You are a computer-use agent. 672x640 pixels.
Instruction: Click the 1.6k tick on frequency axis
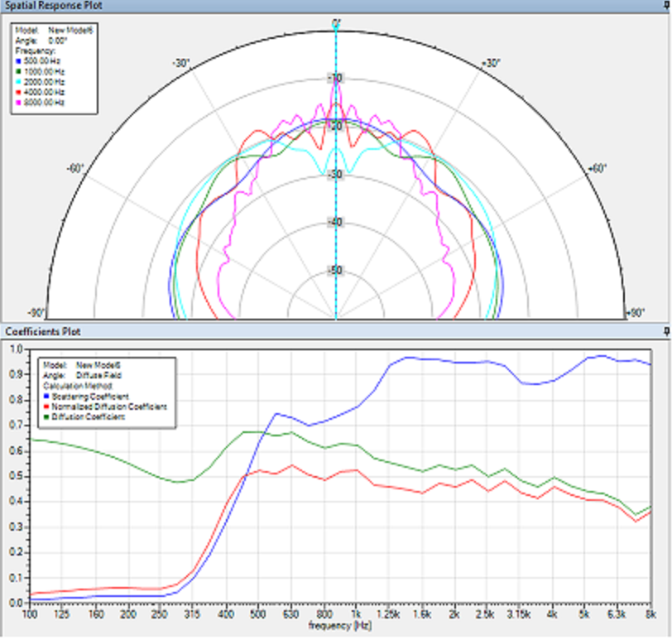pos(422,614)
